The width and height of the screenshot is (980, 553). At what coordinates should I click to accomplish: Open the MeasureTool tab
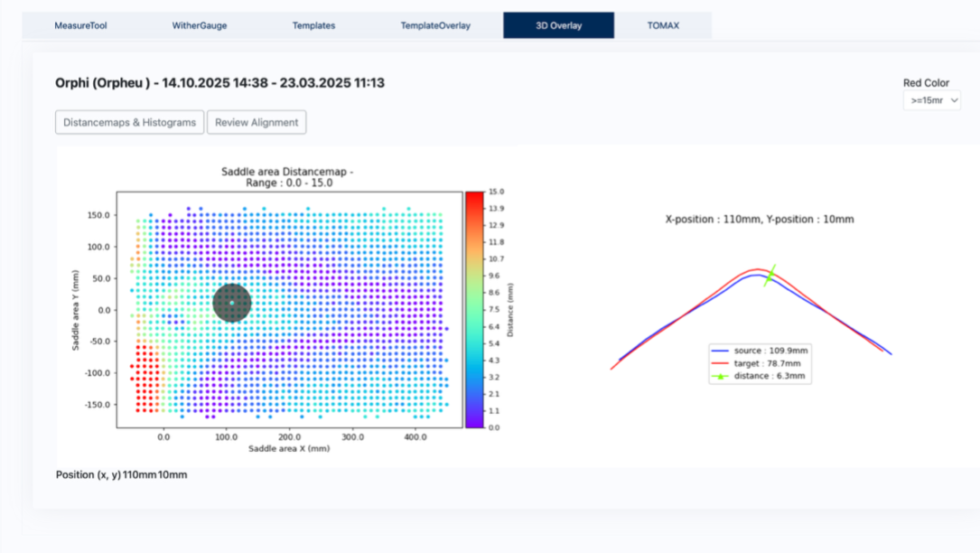[80, 25]
